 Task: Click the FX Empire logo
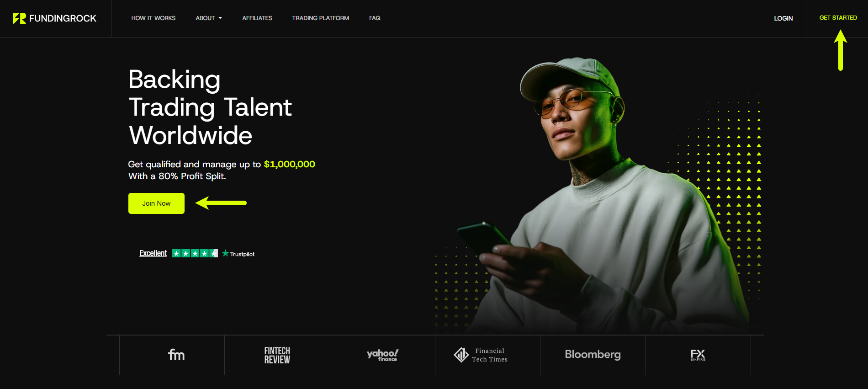pos(698,355)
